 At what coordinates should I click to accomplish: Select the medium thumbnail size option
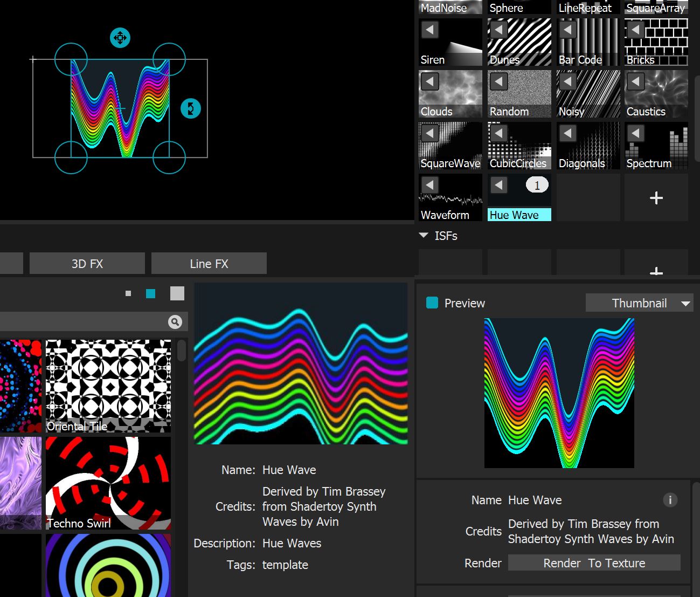point(150,293)
